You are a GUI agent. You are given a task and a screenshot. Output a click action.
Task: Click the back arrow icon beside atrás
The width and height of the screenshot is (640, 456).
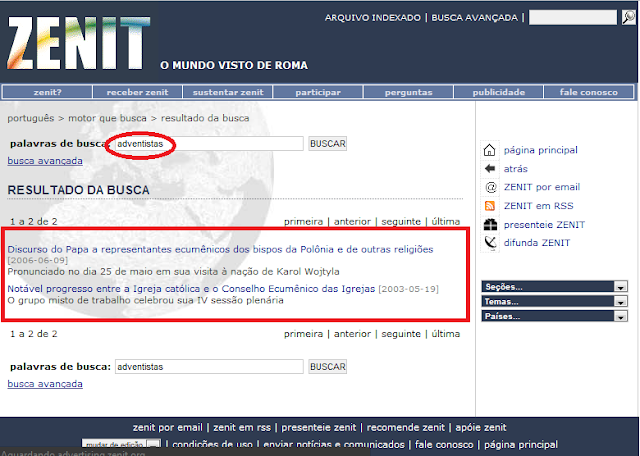point(490,169)
